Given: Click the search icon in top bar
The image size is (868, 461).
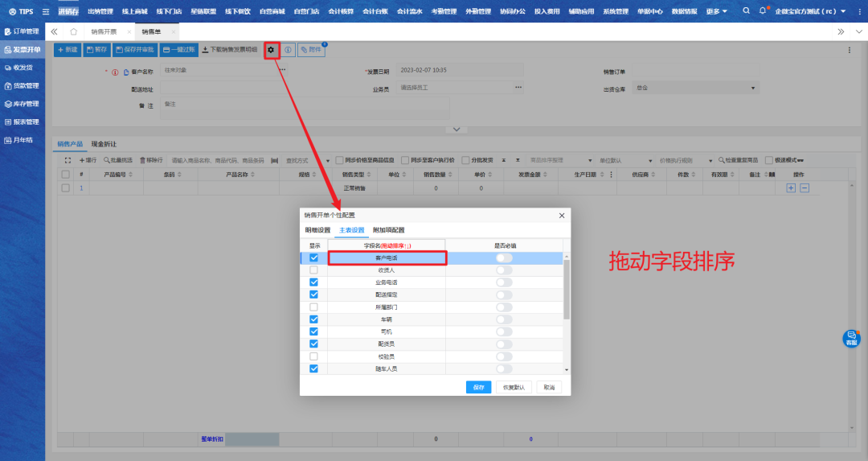Looking at the screenshot, I should [x=746, y=11].
